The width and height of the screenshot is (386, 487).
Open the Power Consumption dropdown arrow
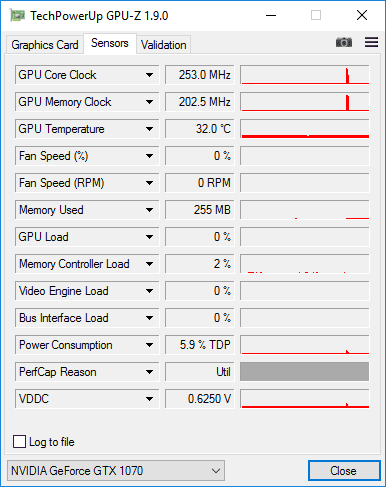point(149,345)
